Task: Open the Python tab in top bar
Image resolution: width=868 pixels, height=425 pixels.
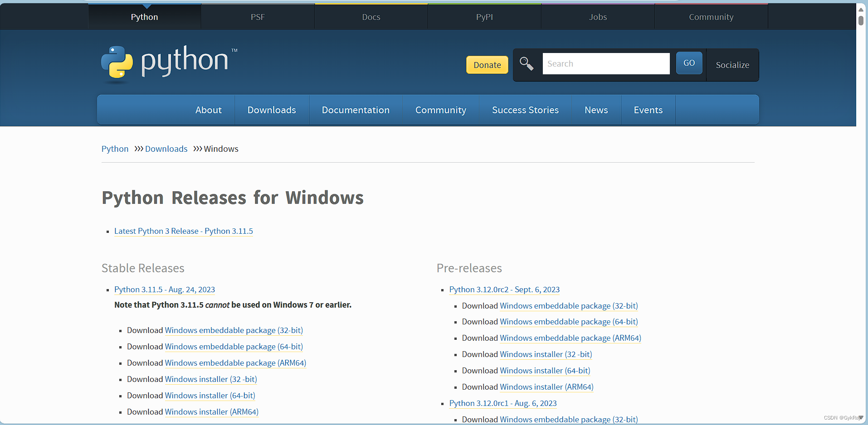Action: click(145, 17)
